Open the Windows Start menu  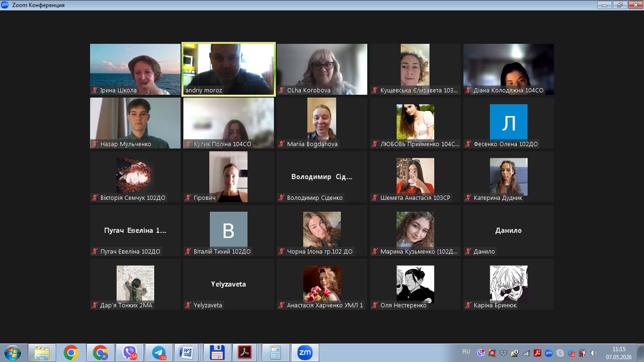[12, 353]
